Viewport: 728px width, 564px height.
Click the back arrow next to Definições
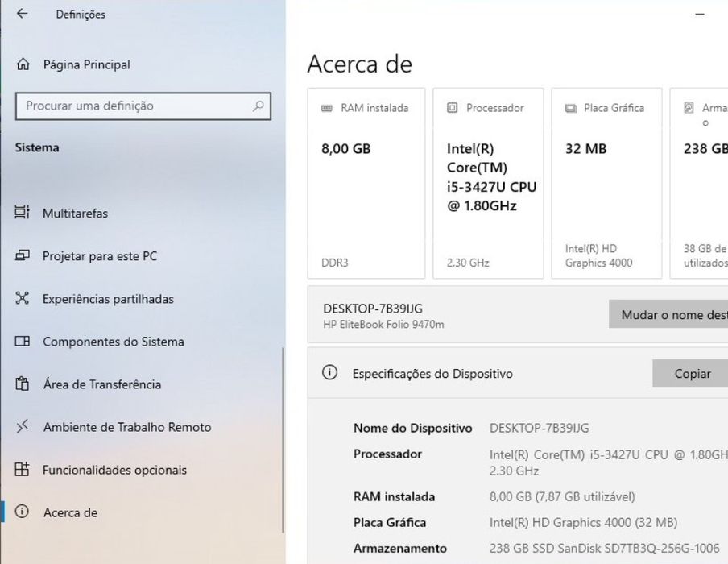click(x=22, y=14)
